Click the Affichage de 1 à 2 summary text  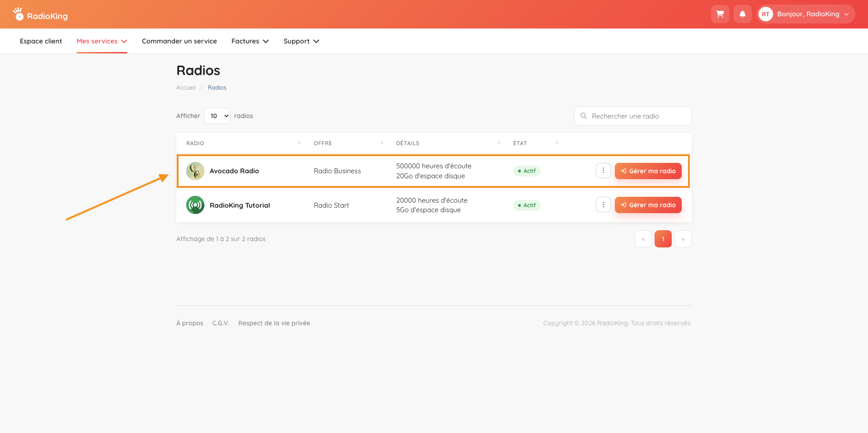[x=221, y=239]
